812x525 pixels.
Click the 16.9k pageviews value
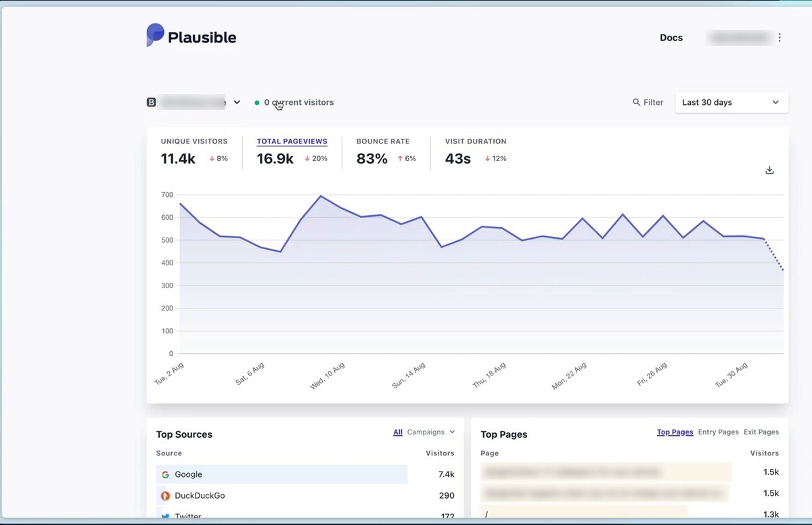[275, 159]
